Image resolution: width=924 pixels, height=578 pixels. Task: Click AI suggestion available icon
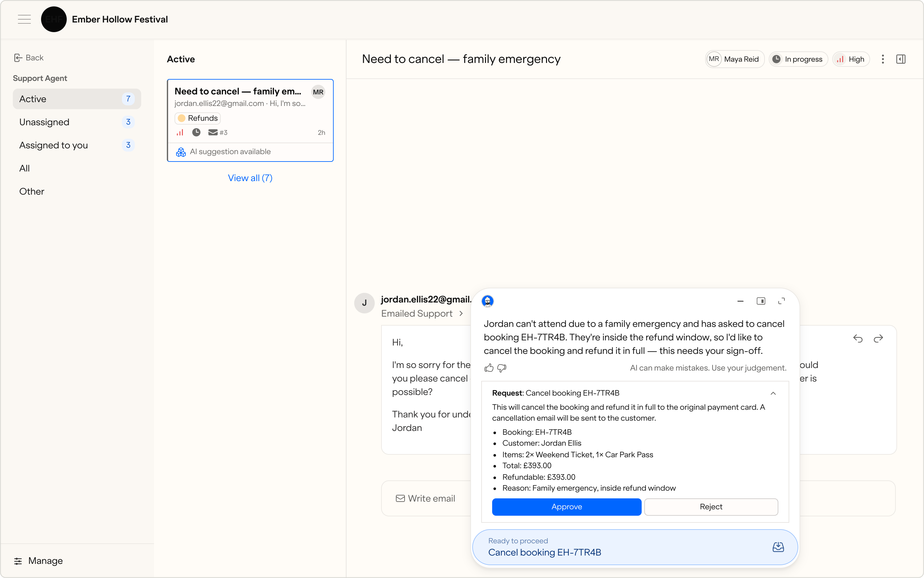click(x=181, y=152)
